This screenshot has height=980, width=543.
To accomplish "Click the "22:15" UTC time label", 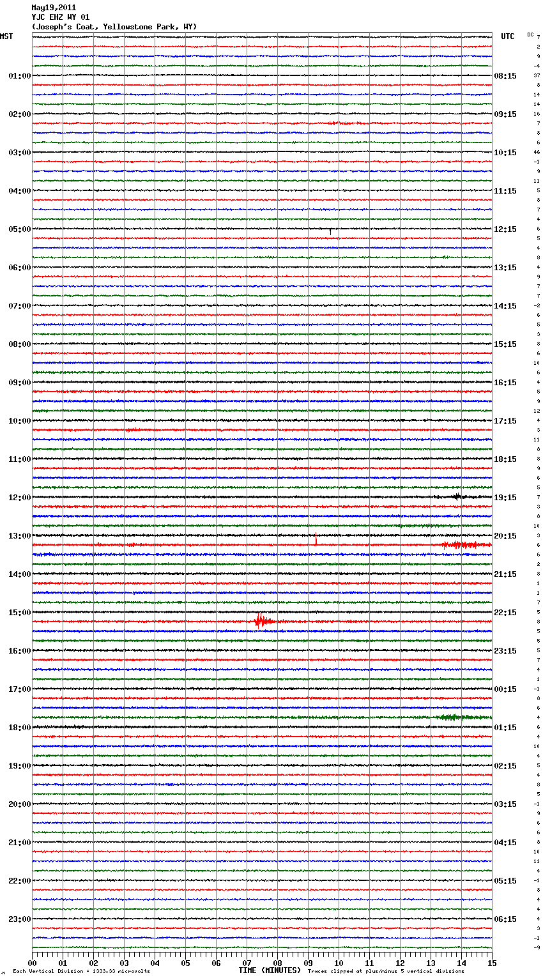I will point(505,613).
